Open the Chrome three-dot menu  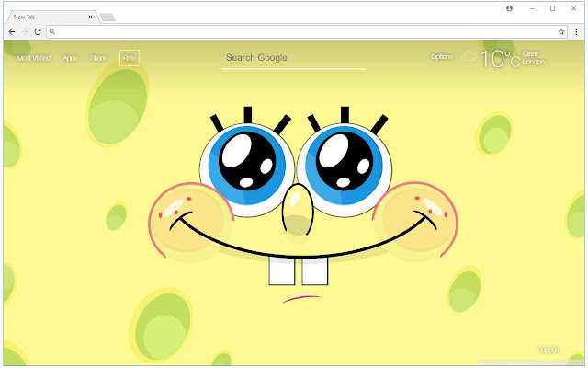pyautogui.click(x=576, y=32)
